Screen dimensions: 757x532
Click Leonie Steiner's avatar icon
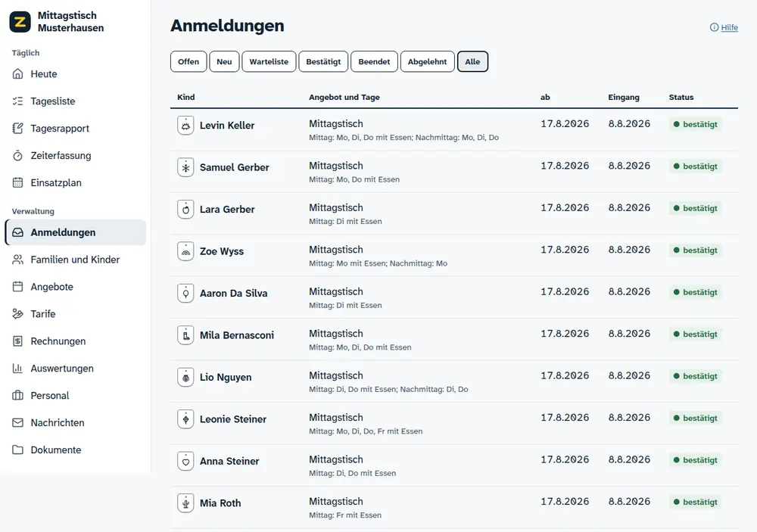pyautogui.click(x=186, y=419)
